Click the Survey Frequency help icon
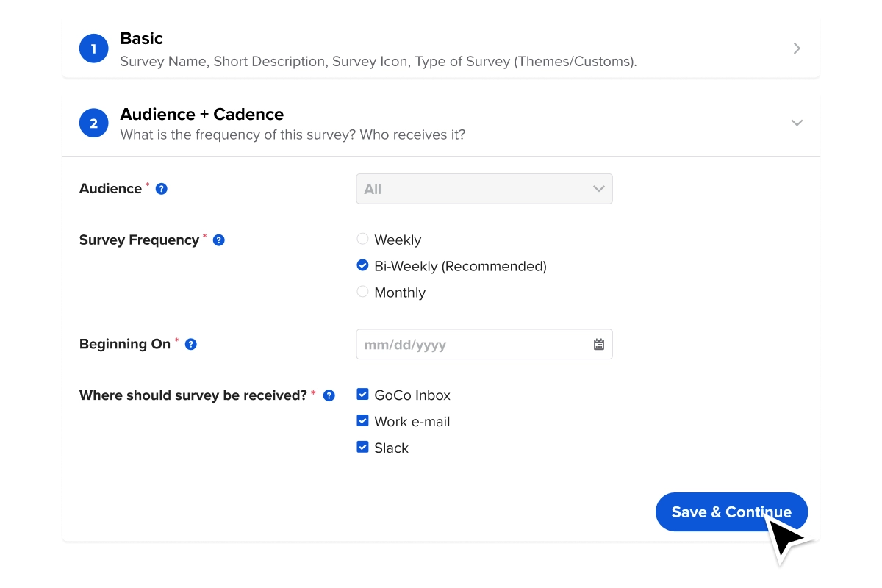 click(218, 240)
